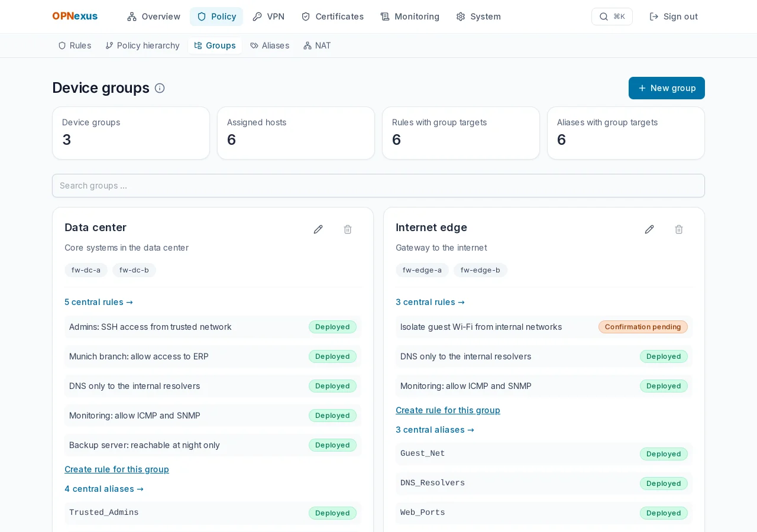The width and height of the screenshot is (757, 532).
Task: Switch to the Rules sub-tab
Action: click(x=75, y=46)
